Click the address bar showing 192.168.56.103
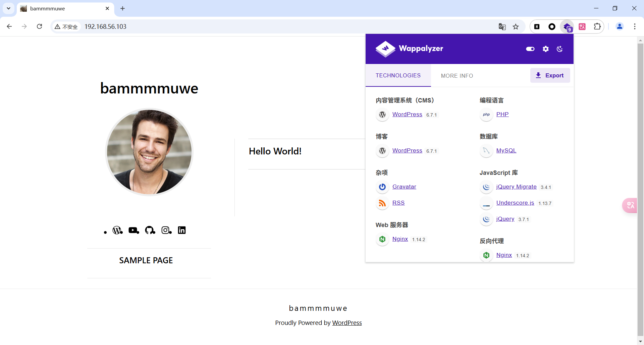Viewport: 644px width, 345px height. click(x=288, y=26)
